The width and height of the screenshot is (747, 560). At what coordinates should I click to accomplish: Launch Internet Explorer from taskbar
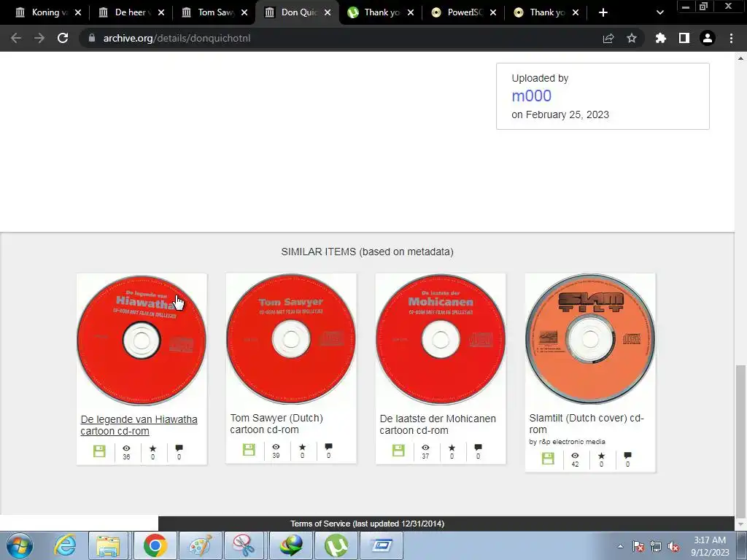(x=65, y=545)
